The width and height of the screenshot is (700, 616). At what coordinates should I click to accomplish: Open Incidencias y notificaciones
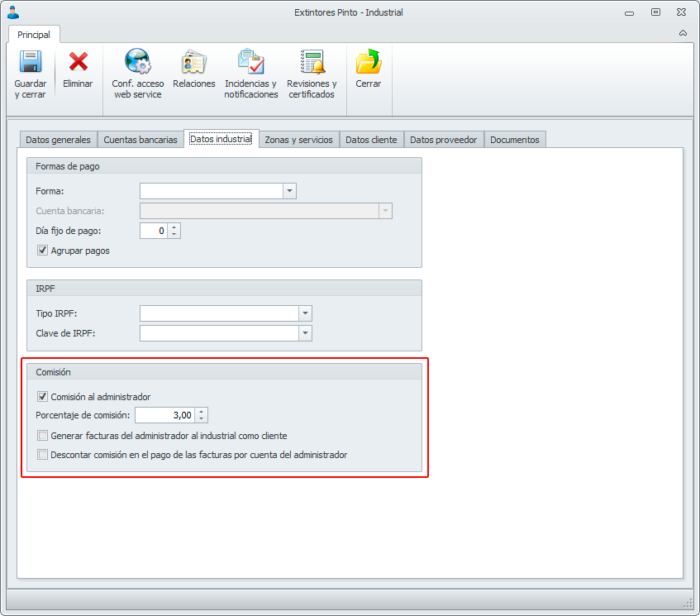251,62
